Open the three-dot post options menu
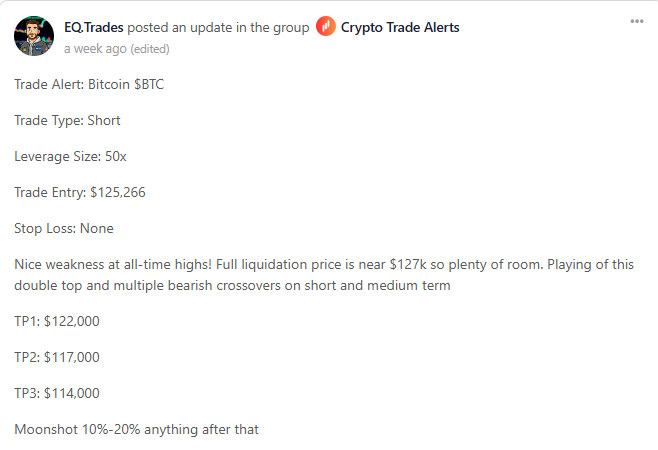Image resolution: width=658 pixels, height=450 pixels. click(x=637, y=21)
